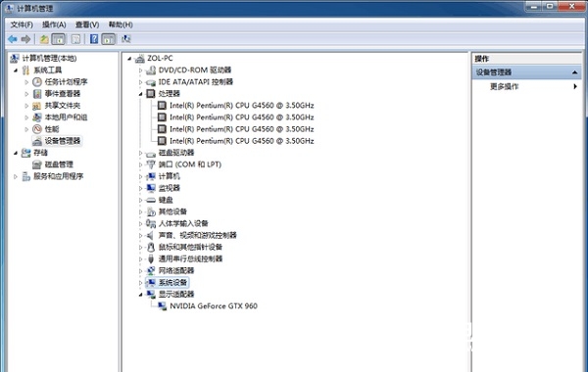The image size is (588, 372).
Task: Select 设备管理器 in the left tree
Action: (x=63, y=141)
